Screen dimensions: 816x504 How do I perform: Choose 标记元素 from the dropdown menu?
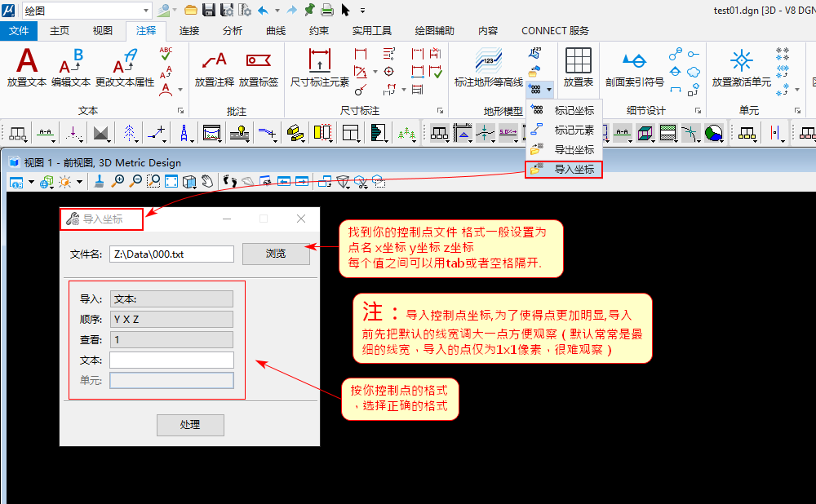pos(564,130)
